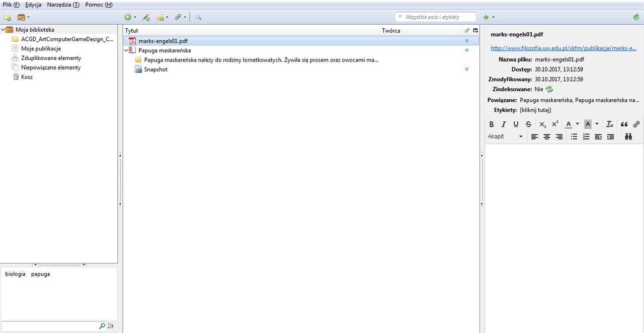Open the Add Attachment dropdown arrow

click(185, 17)
